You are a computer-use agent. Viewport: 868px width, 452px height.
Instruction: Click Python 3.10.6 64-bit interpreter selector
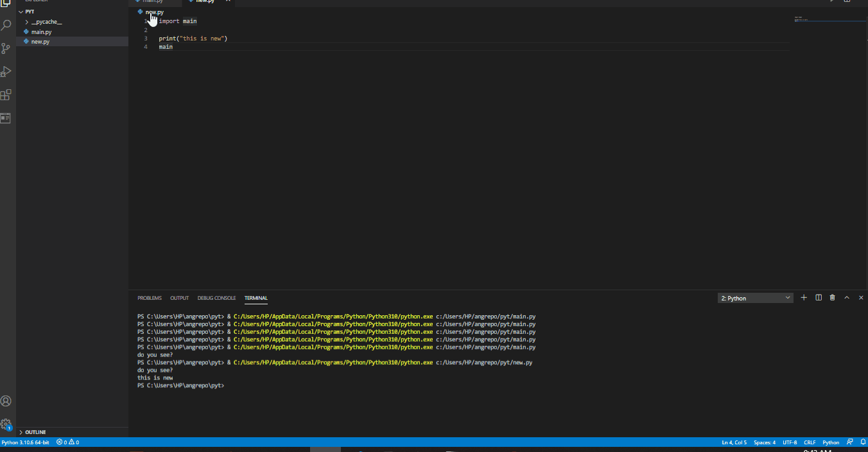(x=25, y=442)
